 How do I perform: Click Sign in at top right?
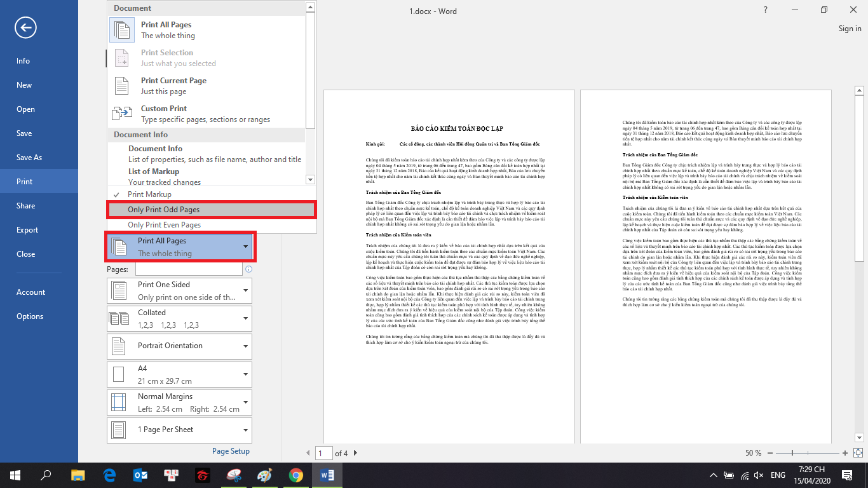click(x=850, y=29)
